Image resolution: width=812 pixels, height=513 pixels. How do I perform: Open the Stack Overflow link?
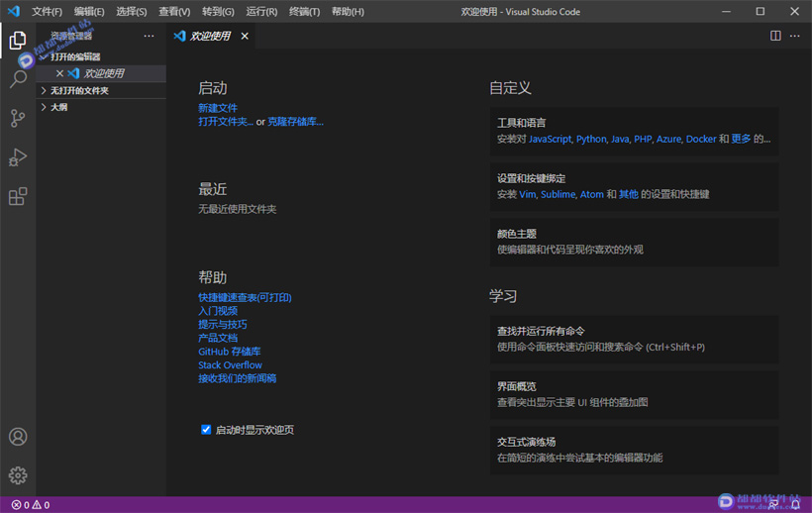pos(230,365)
